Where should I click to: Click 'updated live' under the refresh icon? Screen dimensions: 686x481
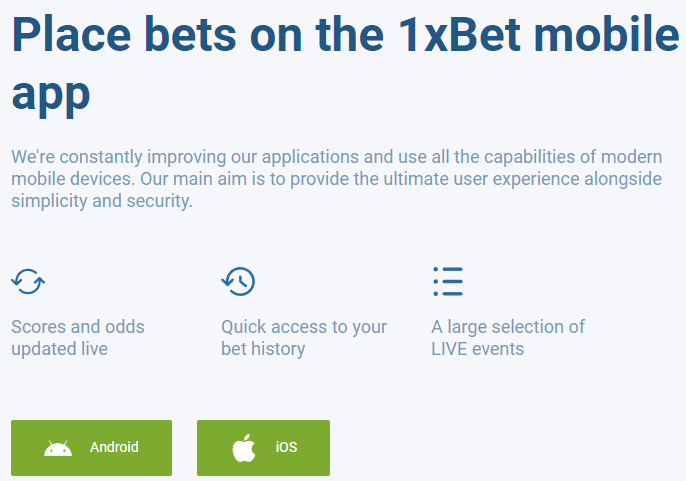pyautogui.click(x=60, y=349)
